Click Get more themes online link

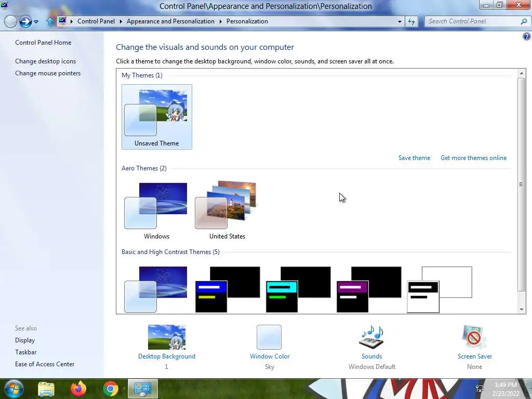(x=473, y=158)
